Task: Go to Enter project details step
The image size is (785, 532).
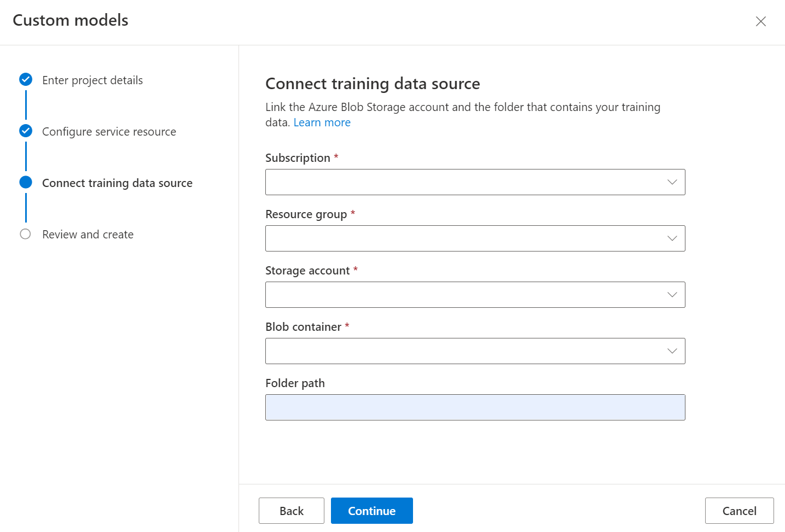Action: click(92, 80)
